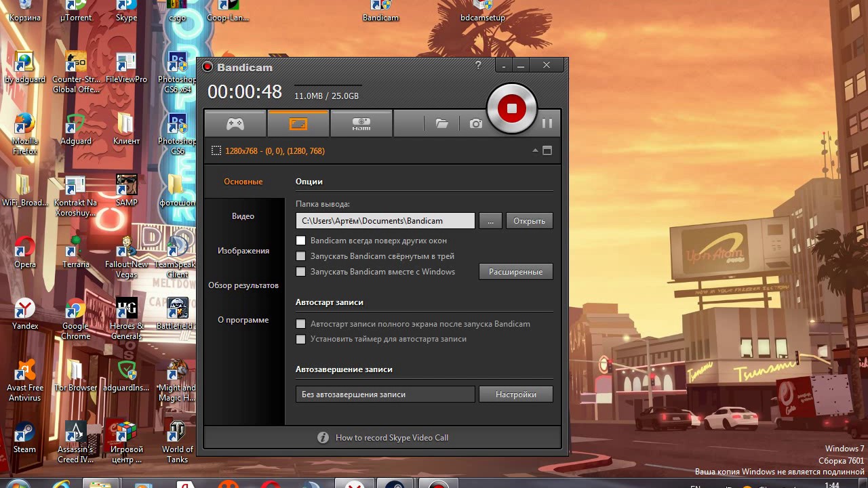
Task: Click the fullscreen rectangle icon beside the arrow
Action: click(547, 150)
